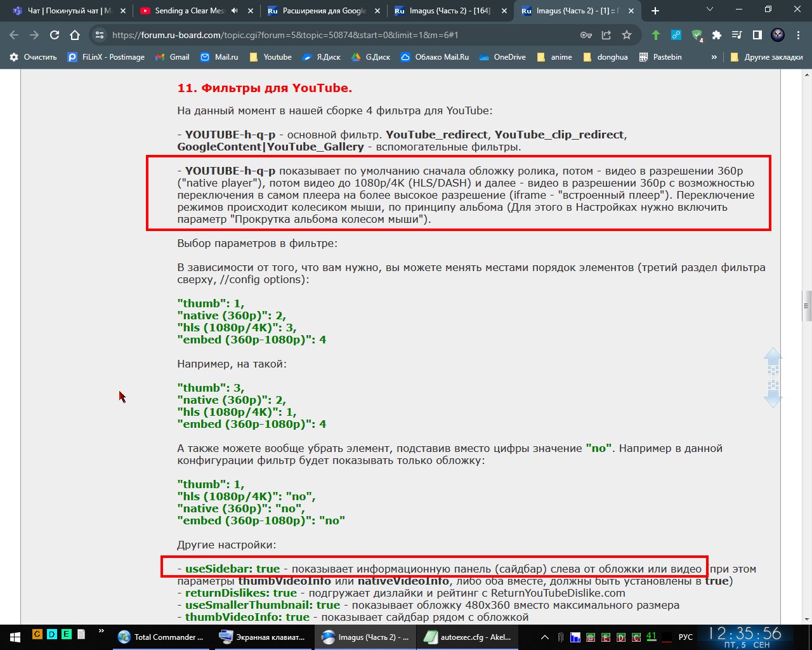The height and width of the screenshot is (650, 812).
Task: Switch to Imagus (Часть 2) taskbar button
Action: (x=365, y=637)
